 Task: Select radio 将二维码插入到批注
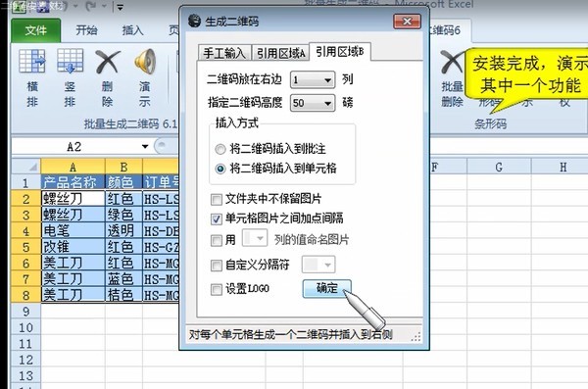tap(220, 149)
